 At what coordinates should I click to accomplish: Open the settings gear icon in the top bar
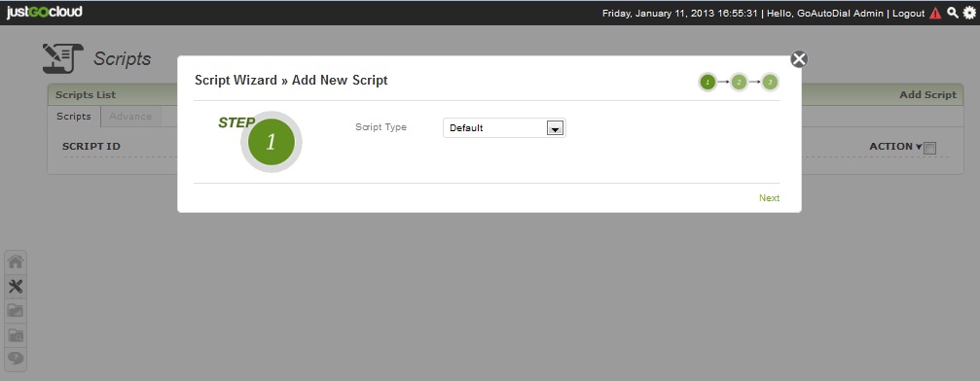coord(968,13)
